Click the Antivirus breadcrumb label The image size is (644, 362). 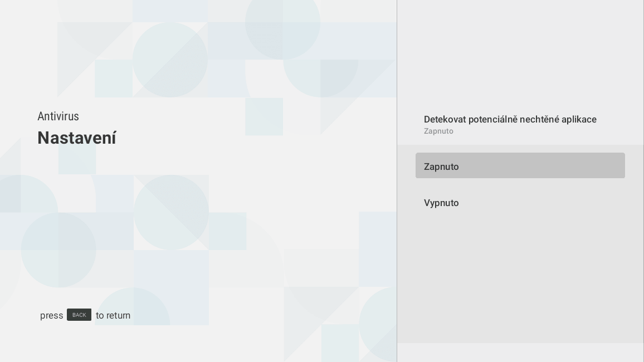click(x=58, y=116)
